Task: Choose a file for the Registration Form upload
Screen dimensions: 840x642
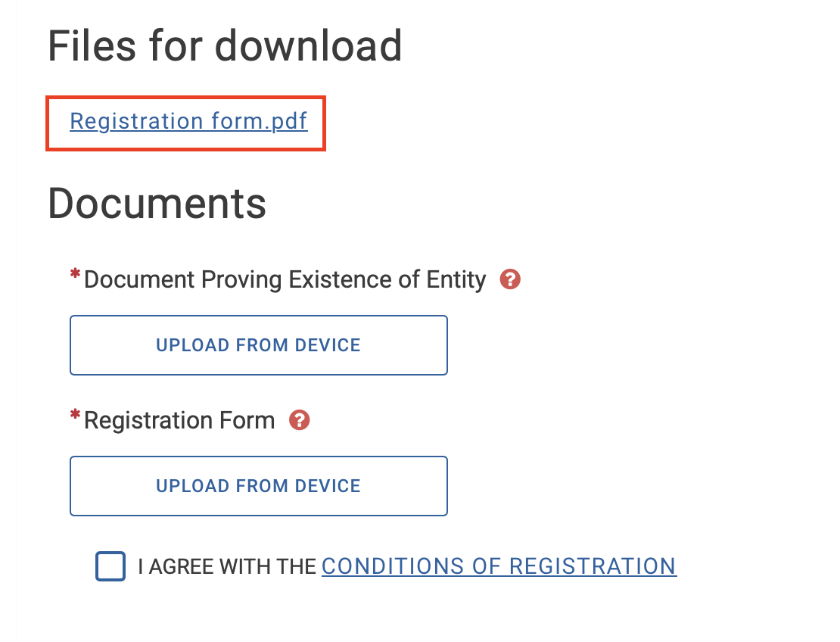Action: pyautogui.click(x=258, y=486)
